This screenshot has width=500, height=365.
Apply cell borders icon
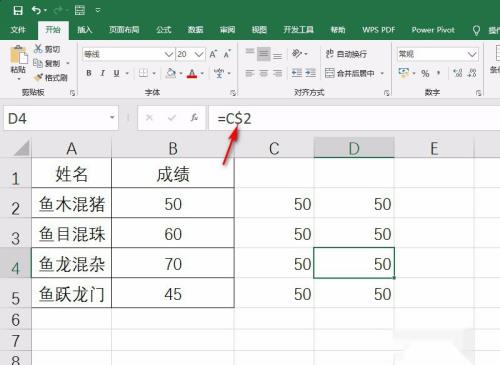[x=143, y=73]
